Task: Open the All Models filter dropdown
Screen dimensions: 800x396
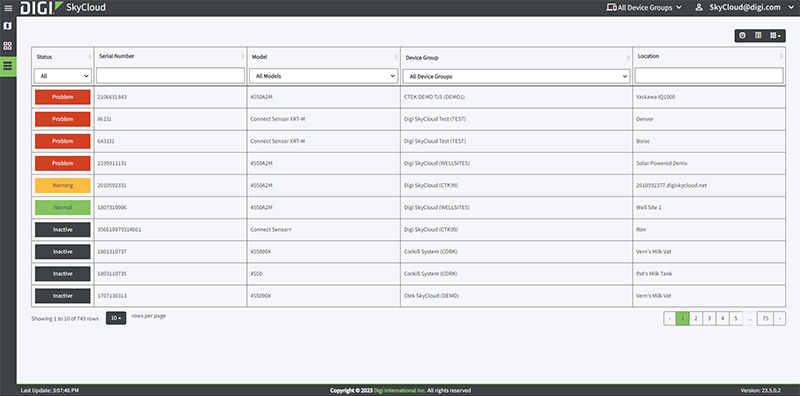Action: 323,76
